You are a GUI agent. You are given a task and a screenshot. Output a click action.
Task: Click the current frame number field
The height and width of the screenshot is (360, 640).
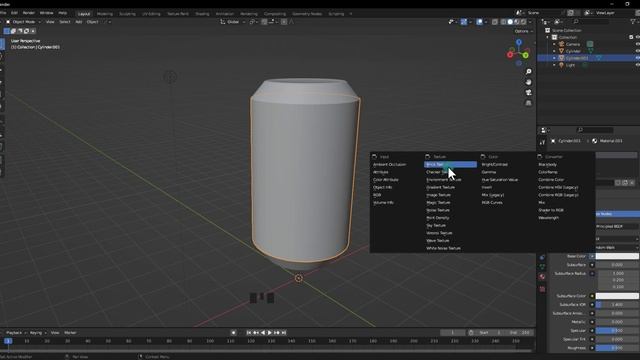click(x=452, y=333)
